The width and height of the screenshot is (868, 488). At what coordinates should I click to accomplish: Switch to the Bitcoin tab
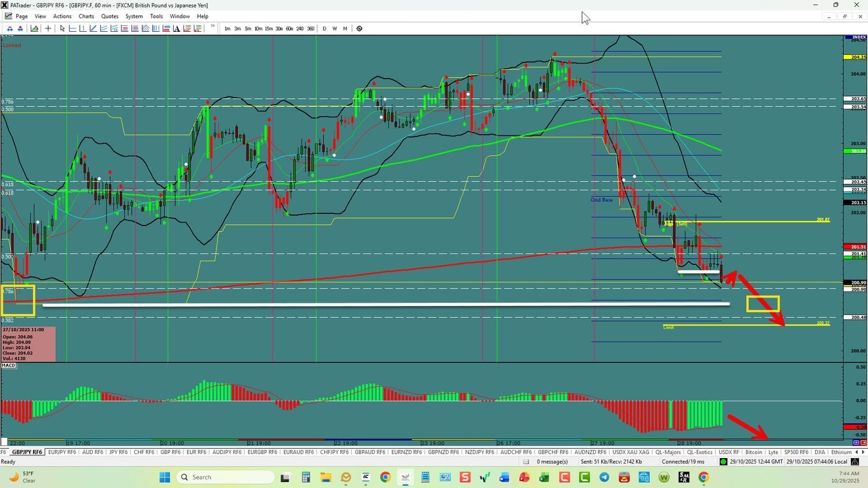pos(753,452)
